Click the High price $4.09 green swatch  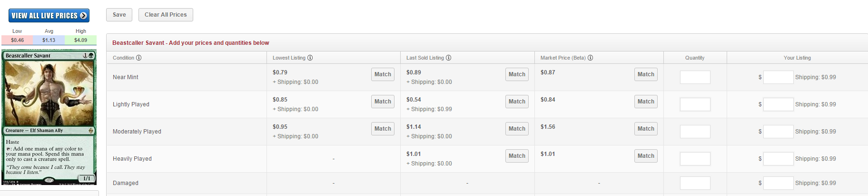point(81,40)
